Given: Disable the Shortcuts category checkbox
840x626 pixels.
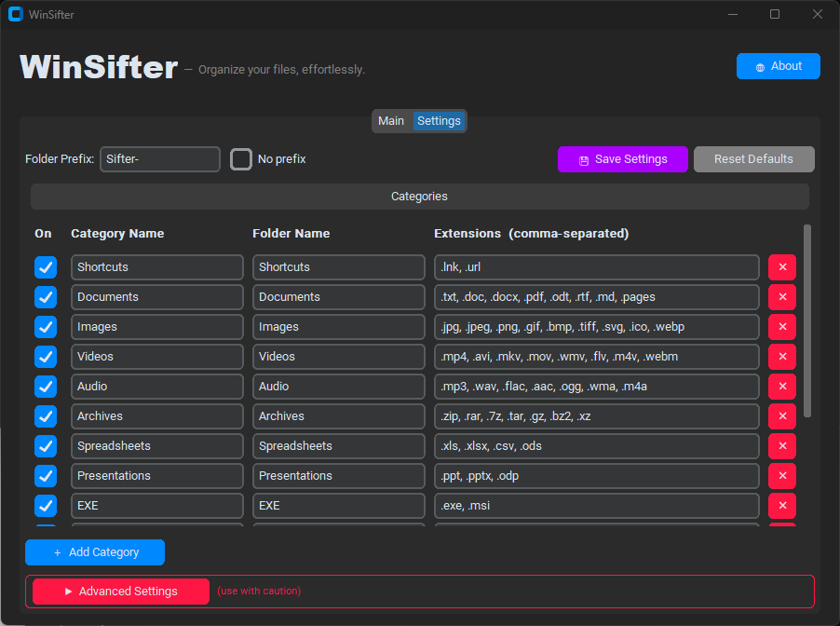Looking at the screenshot, I should (46, 267).
